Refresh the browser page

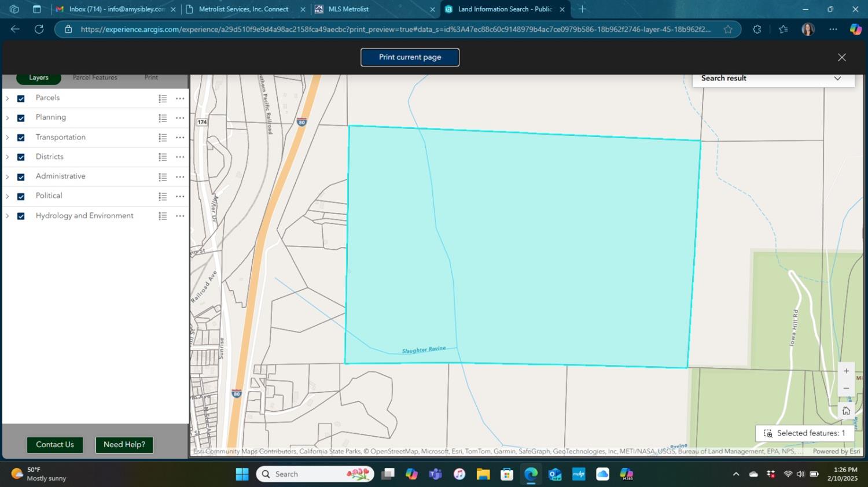39,29
